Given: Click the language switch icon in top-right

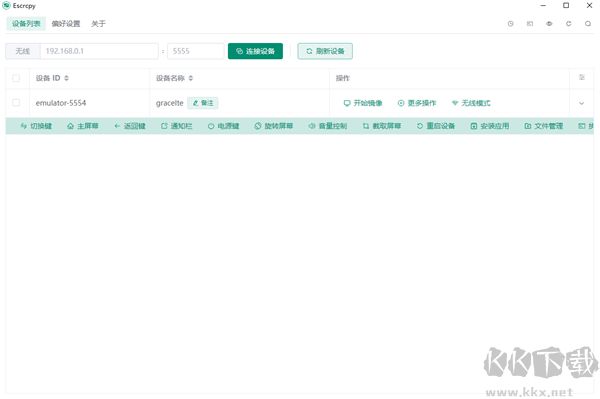Looking at the screenshot, I should pos(530,24).
